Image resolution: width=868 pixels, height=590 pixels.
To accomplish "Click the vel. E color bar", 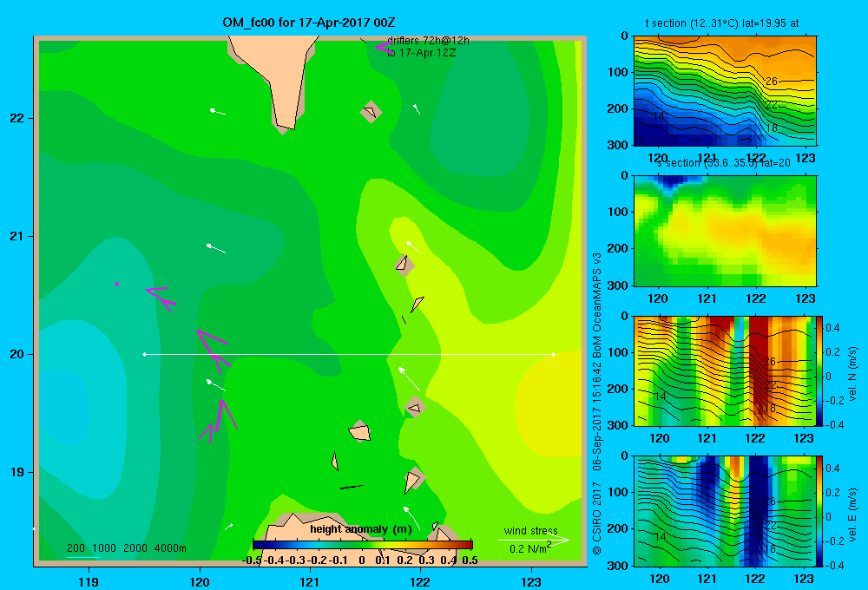I will click(x=820, y=511).
